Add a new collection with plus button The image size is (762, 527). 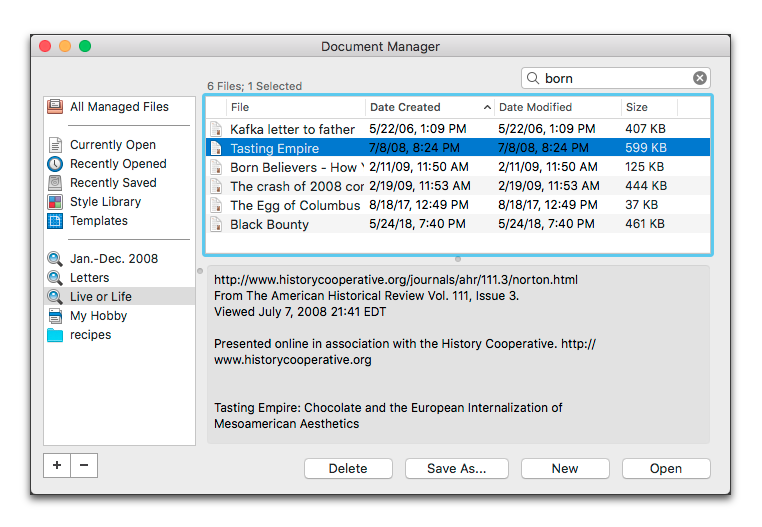(57, 465)
